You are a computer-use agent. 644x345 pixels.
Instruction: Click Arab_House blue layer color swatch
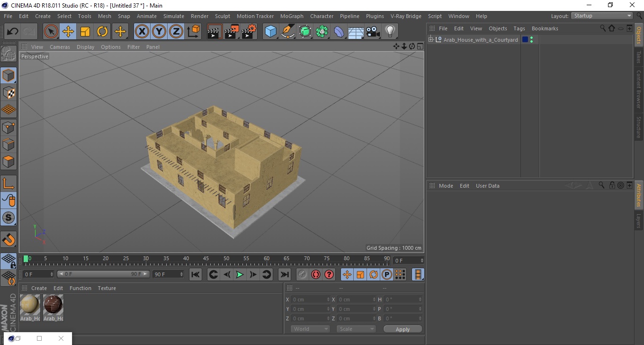click(525, 40)
